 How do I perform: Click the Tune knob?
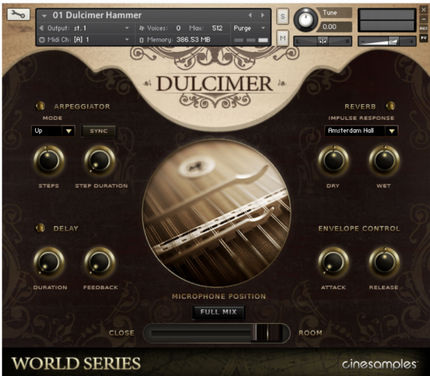click(x=305, y=19)
